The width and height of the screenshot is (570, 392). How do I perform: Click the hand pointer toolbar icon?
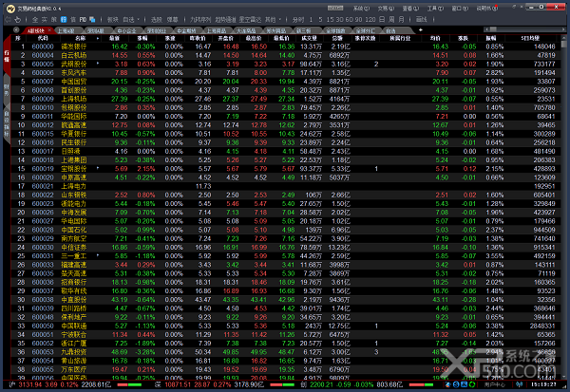click(18, 20)
